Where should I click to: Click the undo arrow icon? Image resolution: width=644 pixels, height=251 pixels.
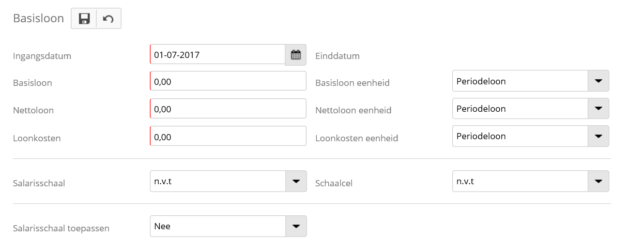click(x=109, y=19)
